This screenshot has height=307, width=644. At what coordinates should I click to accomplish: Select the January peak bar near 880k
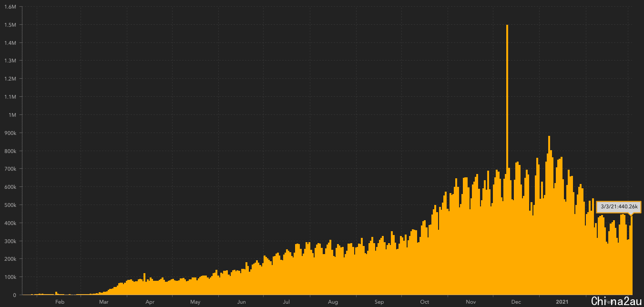(x=549, y=215)
